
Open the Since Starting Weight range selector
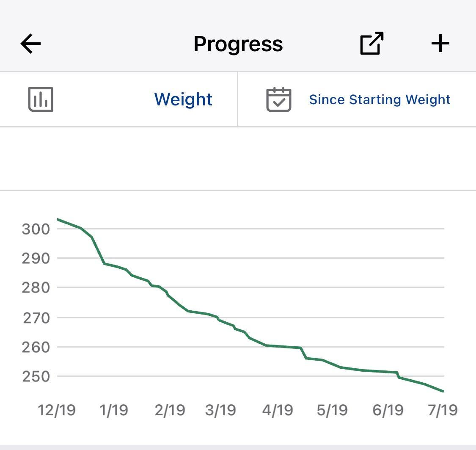[380, 99]
